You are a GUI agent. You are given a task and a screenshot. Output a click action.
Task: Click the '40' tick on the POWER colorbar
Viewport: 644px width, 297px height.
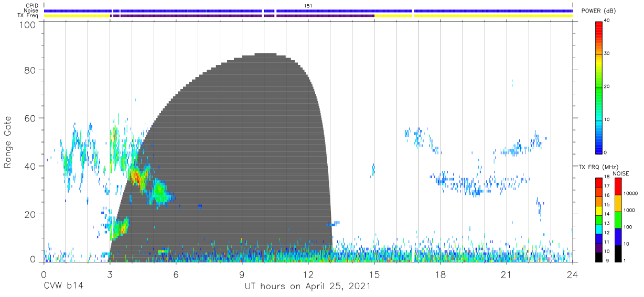coord(608,21)
